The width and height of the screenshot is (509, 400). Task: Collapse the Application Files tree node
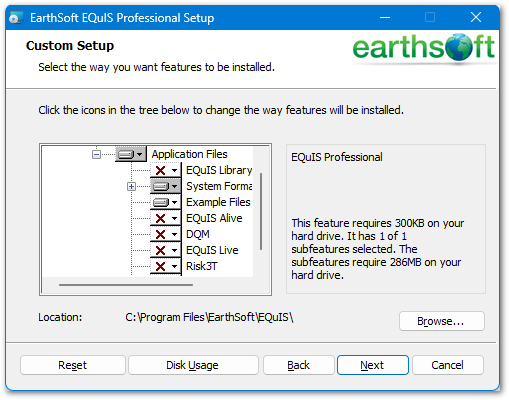tap(96, 154)
